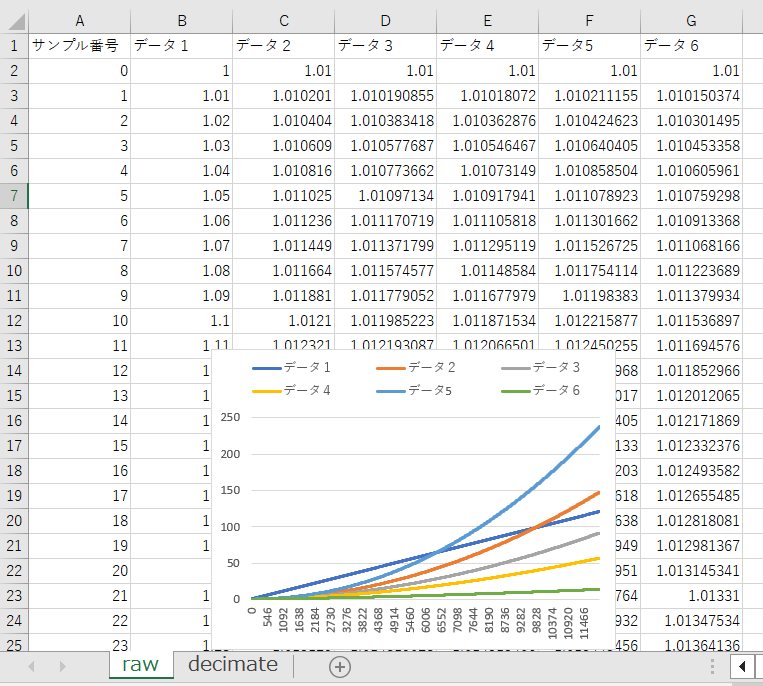Screen dimensions: 763x686
Task: Select cell with value 1.01097134
Action: tap(385, 196)
